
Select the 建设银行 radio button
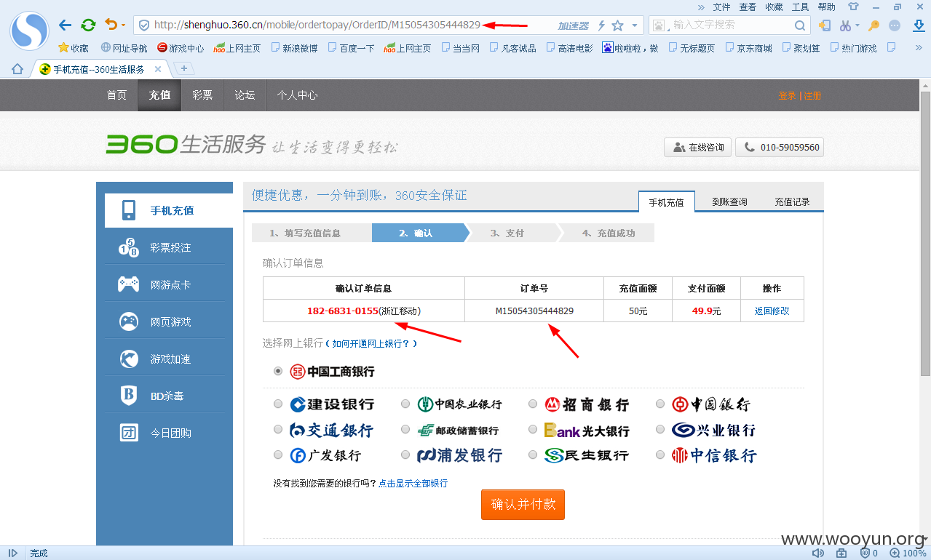[278, 404]
